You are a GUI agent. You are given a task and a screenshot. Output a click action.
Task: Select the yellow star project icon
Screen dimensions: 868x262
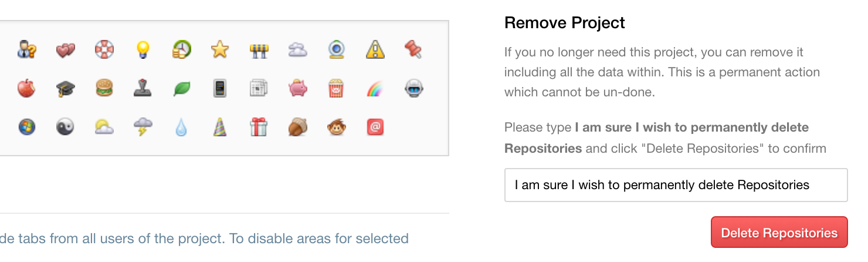[219, 49]
